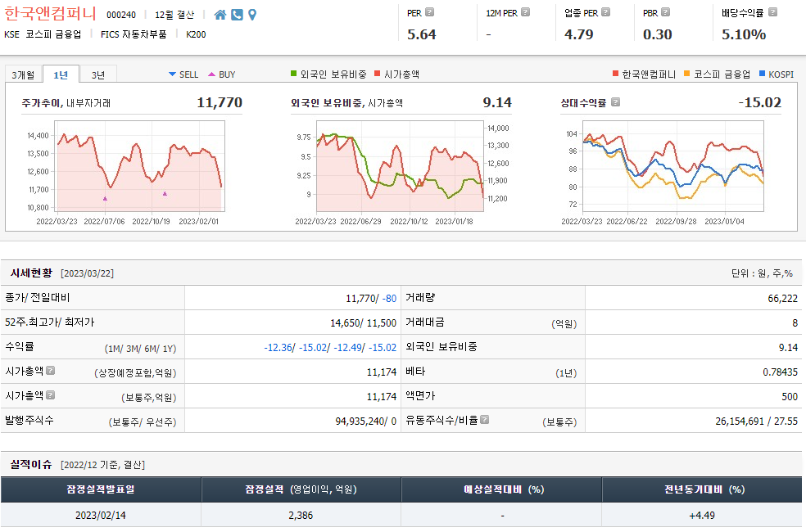The height and width of the screenshot is (532, 806).
Task: Click 발행주식수 value 94,935,240/ 0
Action: (x=365, y=421)
